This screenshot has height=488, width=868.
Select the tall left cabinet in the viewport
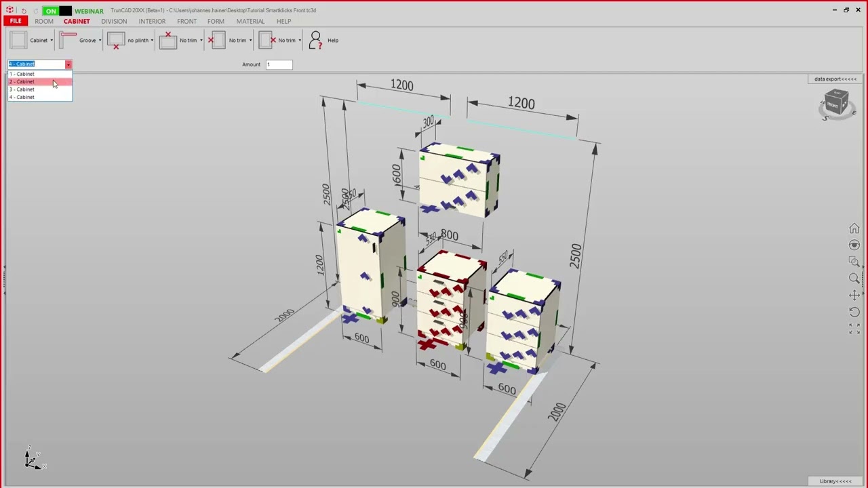(x=370, y=266)
